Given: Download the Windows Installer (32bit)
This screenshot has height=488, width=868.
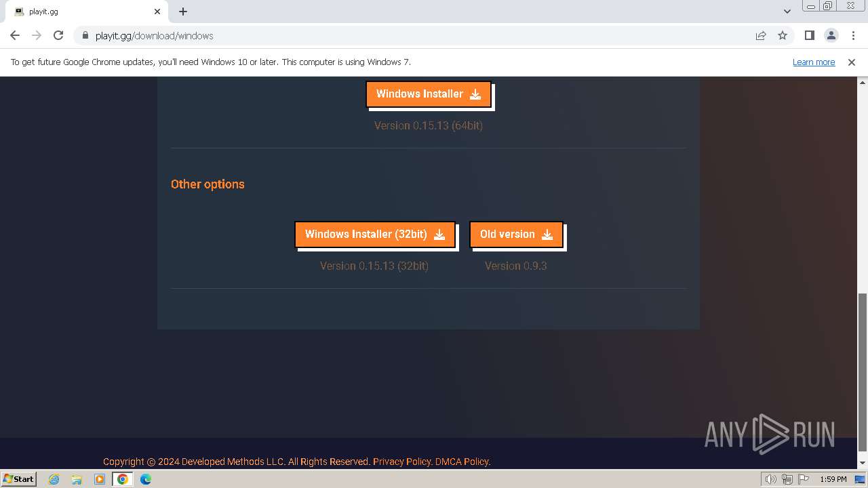Looking at the screenshot, I should click(374, 235).
